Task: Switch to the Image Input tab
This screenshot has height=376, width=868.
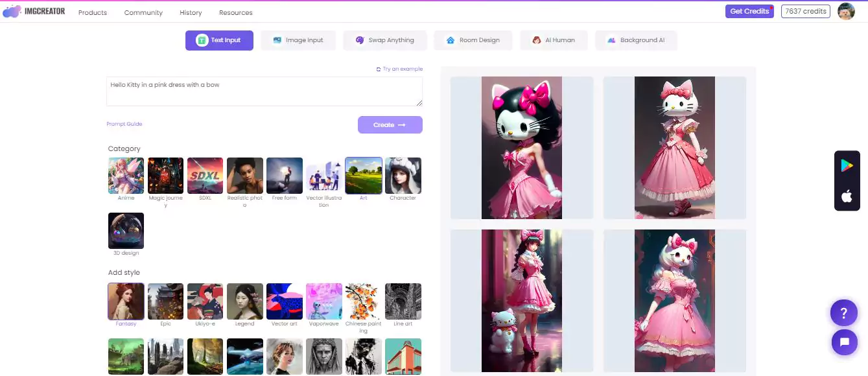Action: coord(298,40)
